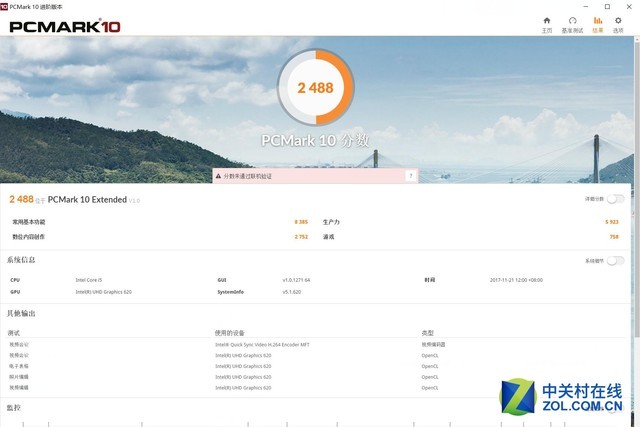Select the 生产力 Productivity label
The image size is (640, 427).
tap(331, 222)
